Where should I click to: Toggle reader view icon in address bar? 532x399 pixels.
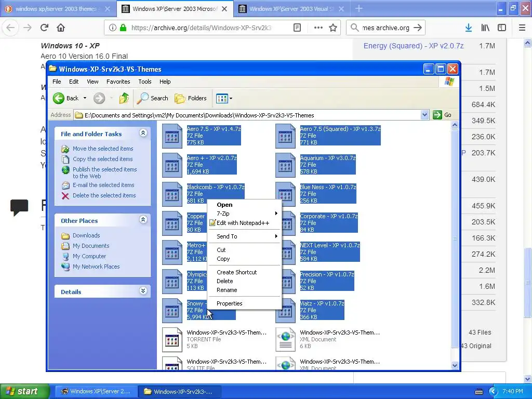(x=297, y=28)
